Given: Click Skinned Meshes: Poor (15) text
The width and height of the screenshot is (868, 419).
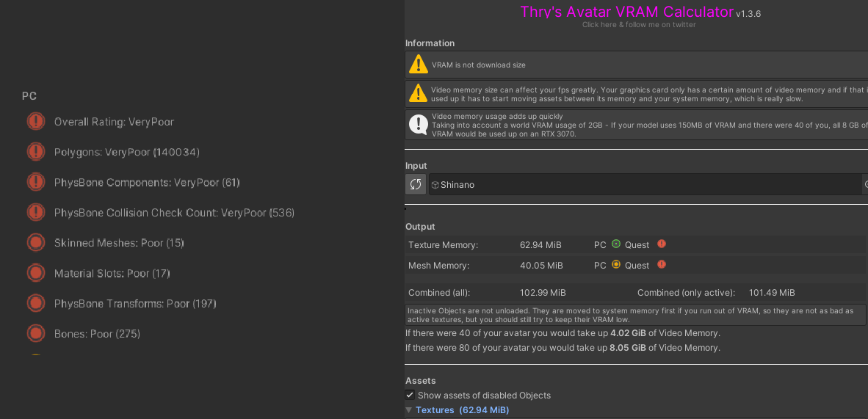Looking at the screenshot, I should 119,243.
